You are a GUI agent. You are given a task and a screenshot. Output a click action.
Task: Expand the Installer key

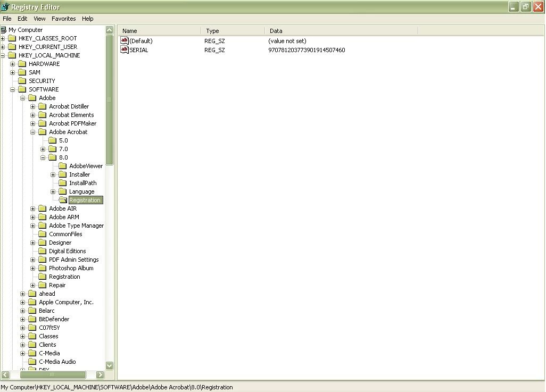point(53,174)
